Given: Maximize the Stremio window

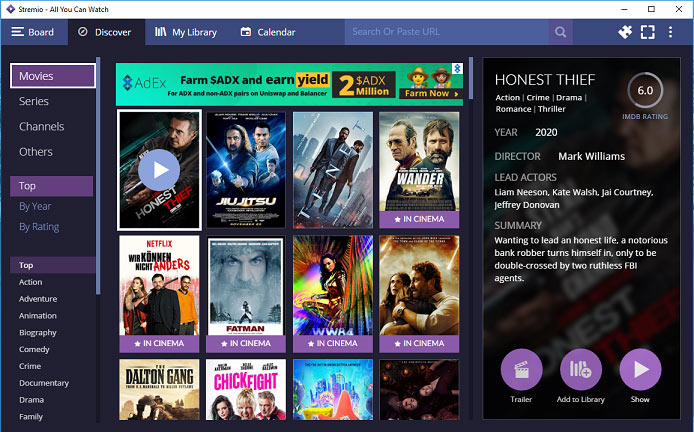Looking at the screenshot, I should [651, 9].
